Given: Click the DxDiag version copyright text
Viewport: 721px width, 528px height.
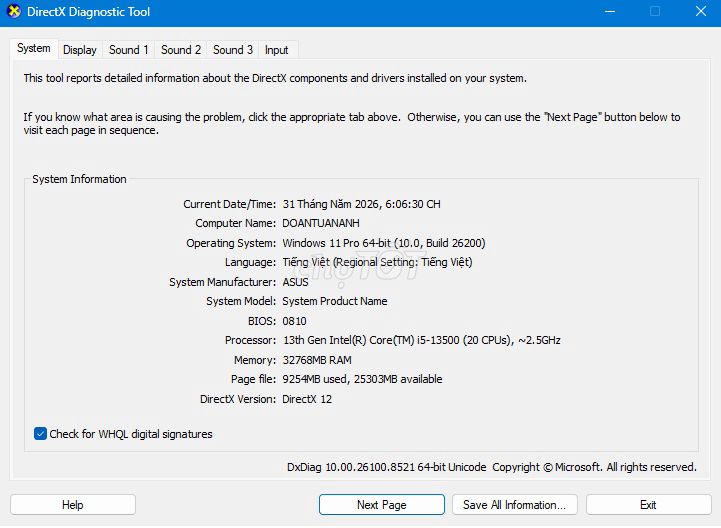Looking at the screenshot, I should coord(492,467).
